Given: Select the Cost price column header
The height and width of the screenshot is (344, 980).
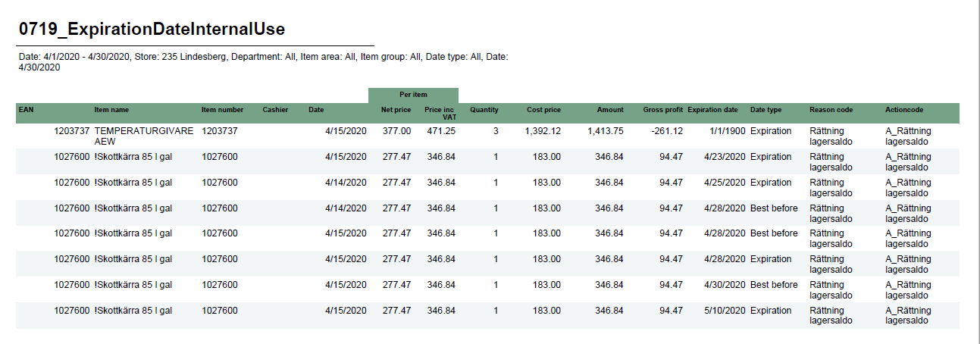Looking at the screenshot, I should (x=543, y=110).
